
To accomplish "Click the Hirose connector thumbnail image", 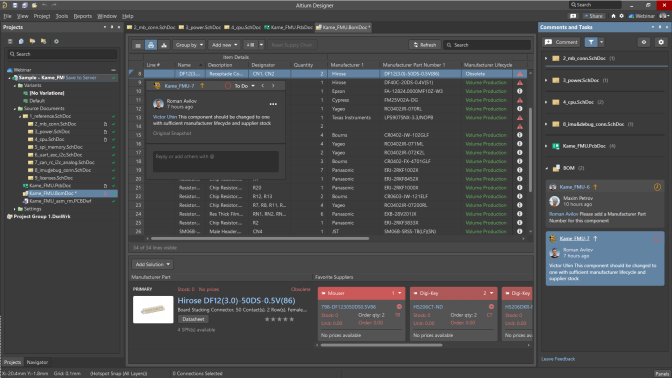I will click(x=153, y=309).
